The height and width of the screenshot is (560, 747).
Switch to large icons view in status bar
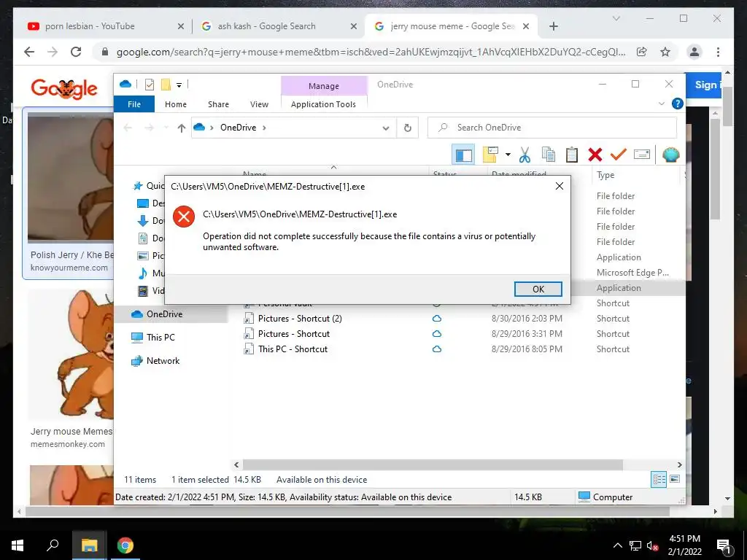[x=675, y=479]
